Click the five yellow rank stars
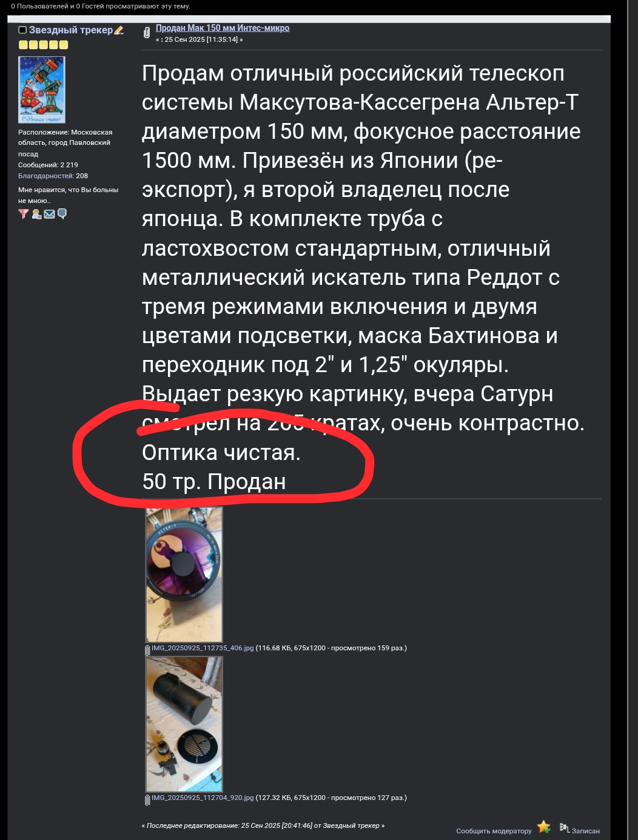The height and width of the screenshot is (840, 638). tap(43, 45)
